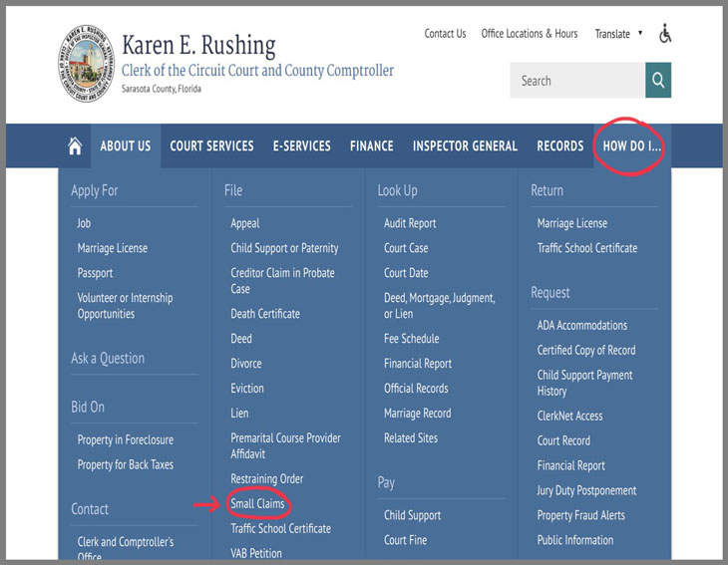The height and width of the screenshot is (565, 728).
Task: Click Restraining Order link
Action: click(266, 479)
